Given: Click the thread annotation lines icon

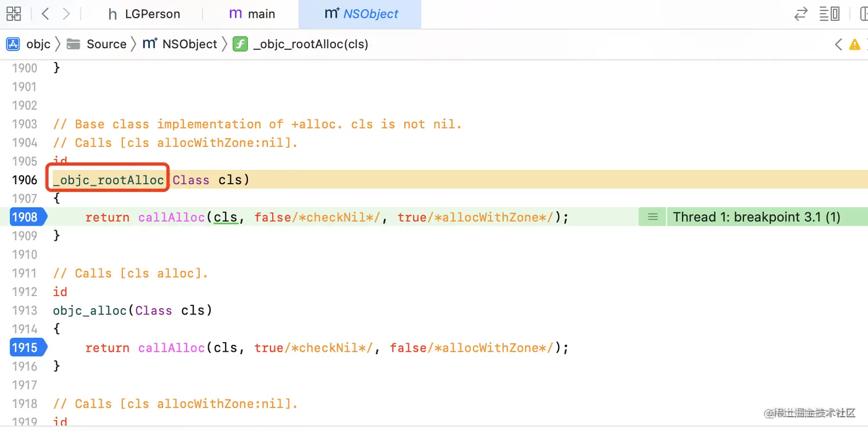Looking at the screenshot, I should click(x=652, y=217).
